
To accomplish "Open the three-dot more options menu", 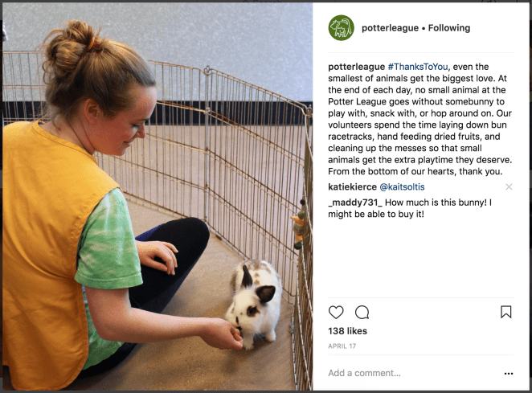I will click(509, 374).
